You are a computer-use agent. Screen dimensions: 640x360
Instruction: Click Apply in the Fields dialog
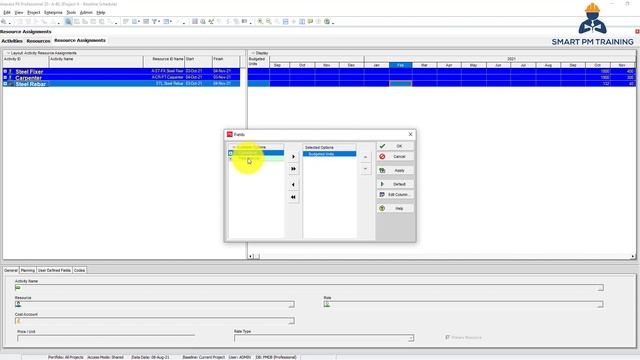(395, 171)
